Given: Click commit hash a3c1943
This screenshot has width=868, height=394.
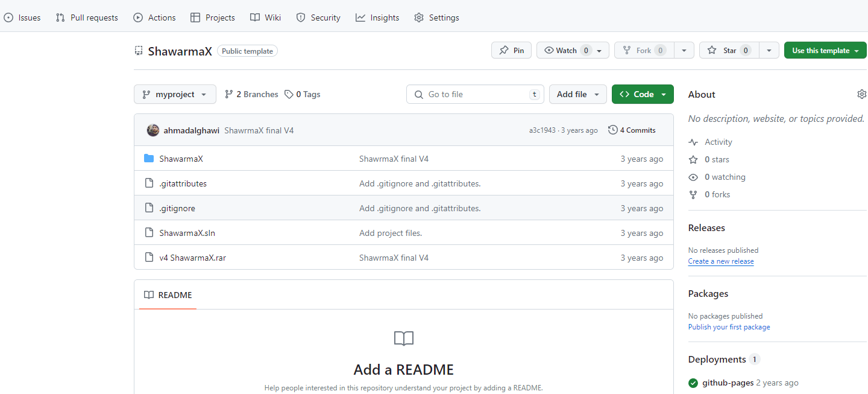Looking at the screenshot, I should 542,130.
